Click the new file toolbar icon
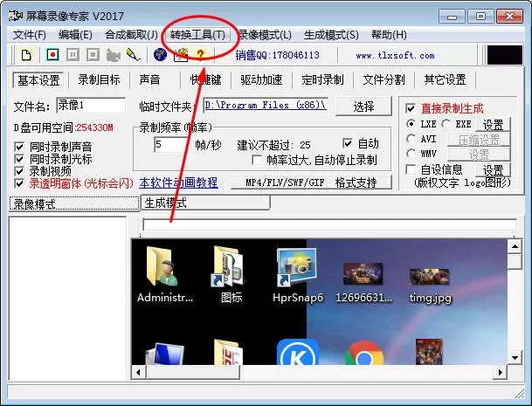The height and width of the screenshot is (406, 532). tap(26, 55)
